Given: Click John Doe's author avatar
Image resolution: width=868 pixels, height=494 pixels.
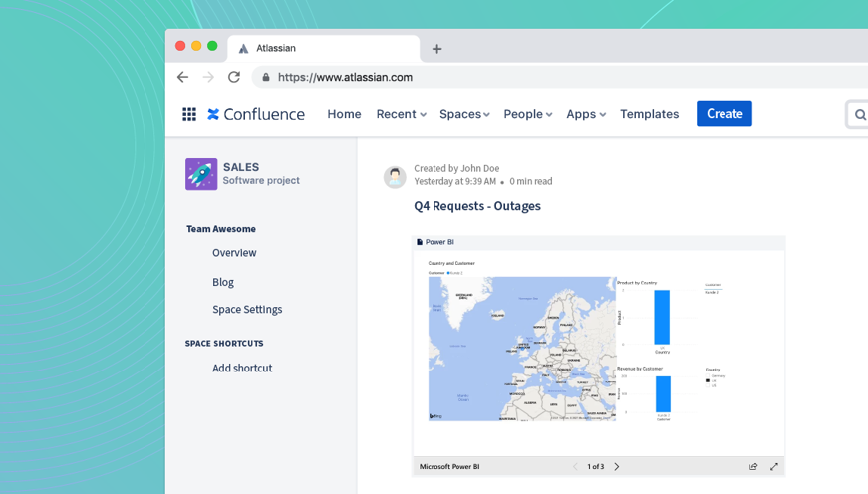Looking at the screenshot, I should click(395, 176).
